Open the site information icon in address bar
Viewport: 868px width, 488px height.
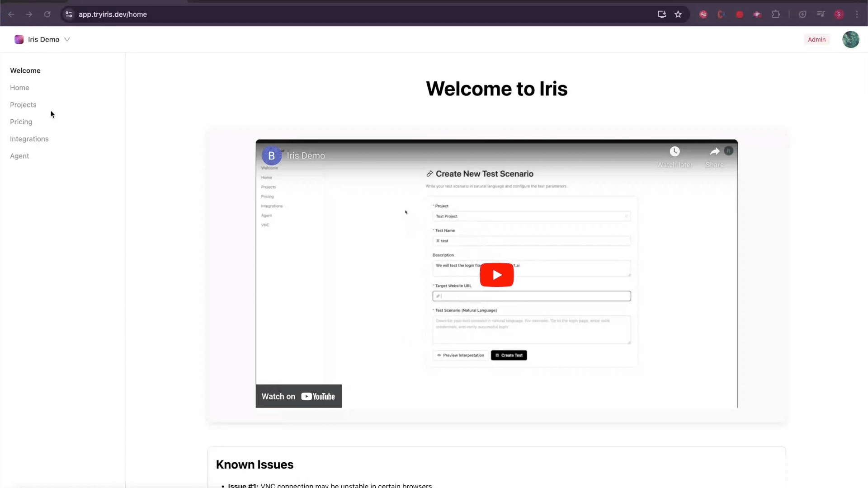[69, 14]
